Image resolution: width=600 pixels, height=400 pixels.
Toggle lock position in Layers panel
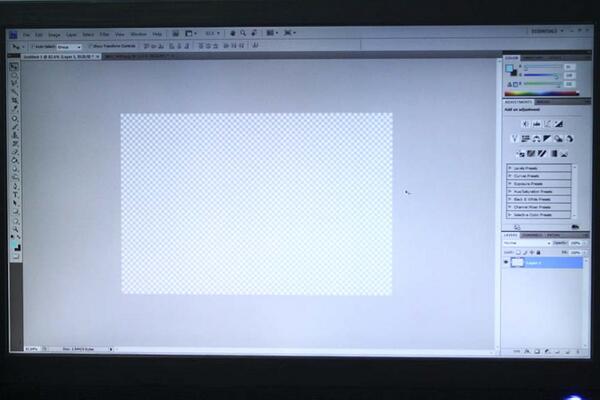tap(532, 253)
